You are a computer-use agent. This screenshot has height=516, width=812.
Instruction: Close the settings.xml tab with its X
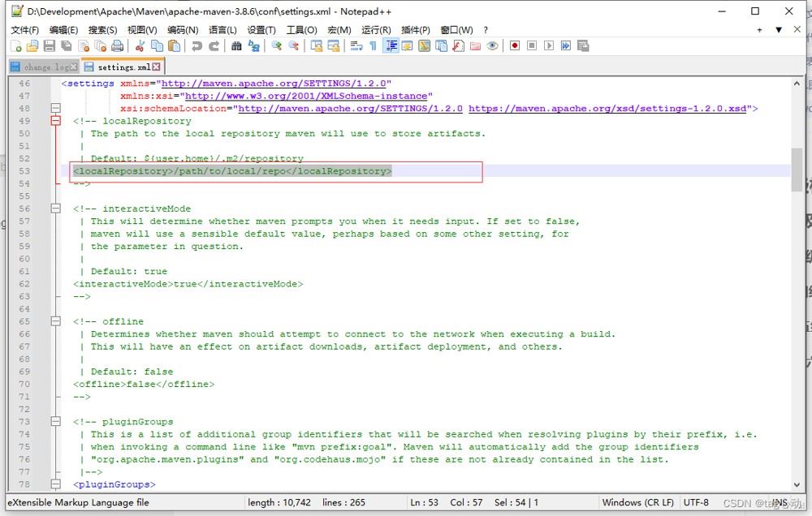pos(156,67)
